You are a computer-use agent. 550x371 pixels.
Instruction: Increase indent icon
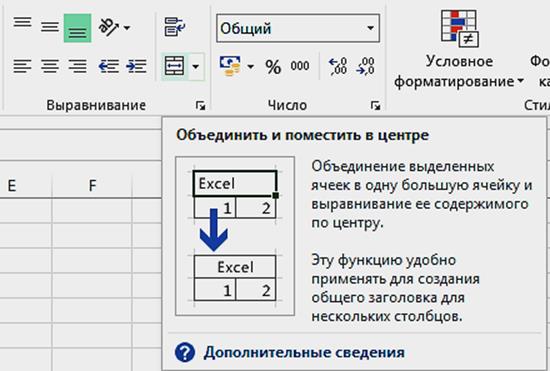(136, 66)
